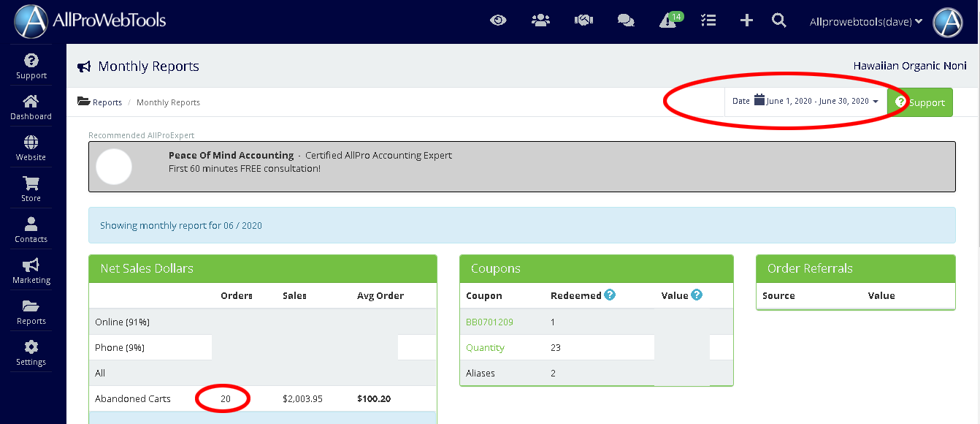Open Support in the left sidebar
The image size is (980, 424).
click(31, 66)
